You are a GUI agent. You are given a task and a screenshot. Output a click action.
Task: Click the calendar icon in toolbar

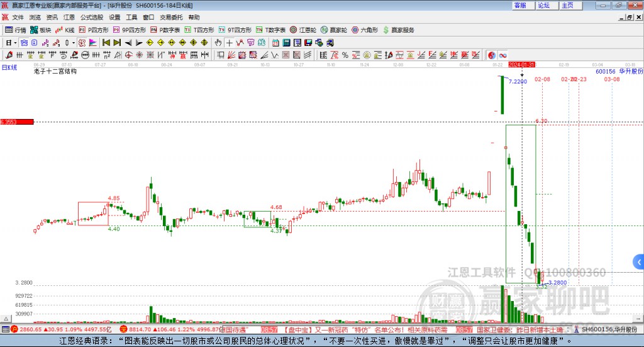(275, 43)
